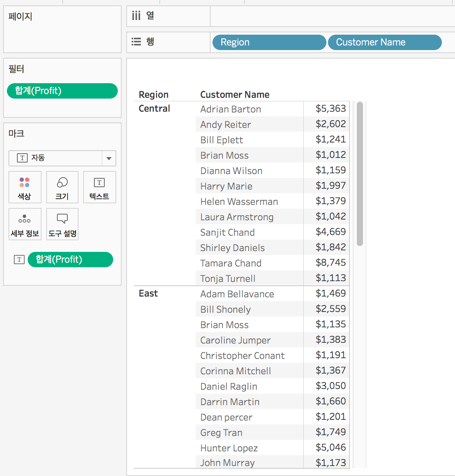Select Daniel Raglin customer name
455x476 pixels.
pos(229,387)
